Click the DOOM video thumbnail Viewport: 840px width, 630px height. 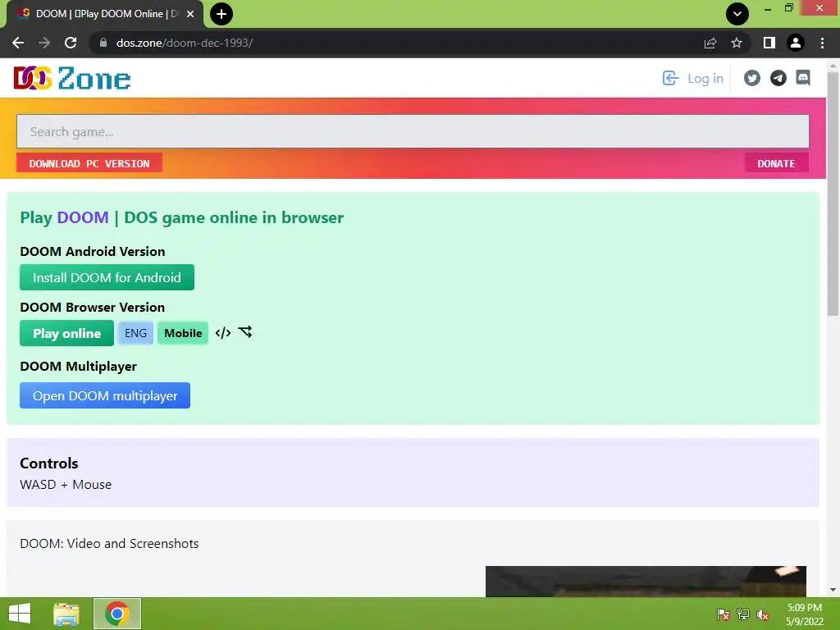pyautogui.click(x=646, y=582)
